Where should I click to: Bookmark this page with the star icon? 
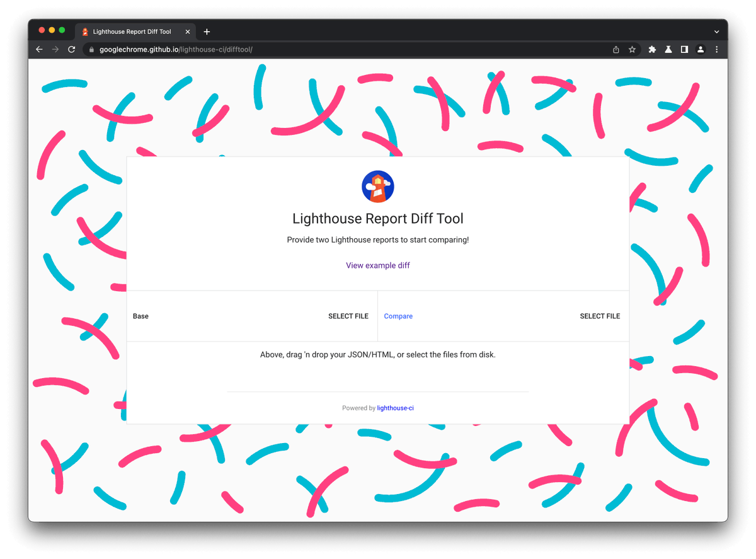pos(632,50)
